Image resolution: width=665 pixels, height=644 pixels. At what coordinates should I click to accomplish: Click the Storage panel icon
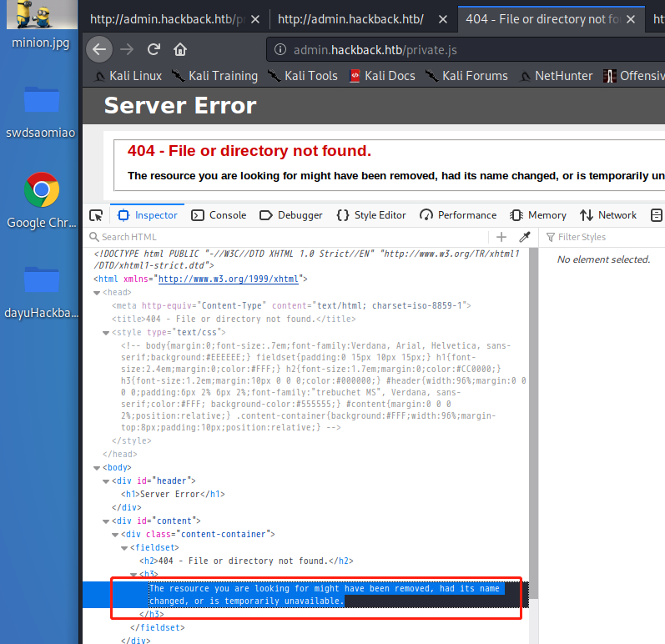tap(656, 215)
